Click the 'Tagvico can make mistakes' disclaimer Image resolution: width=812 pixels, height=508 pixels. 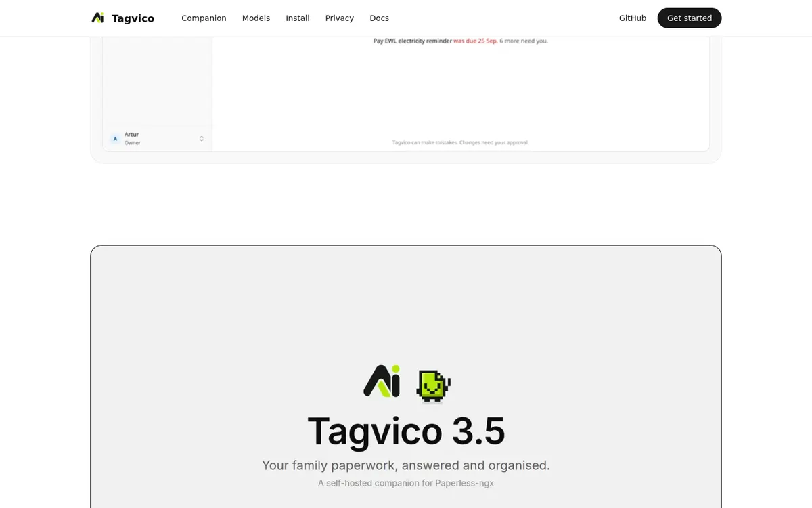(x=460, y=142)
